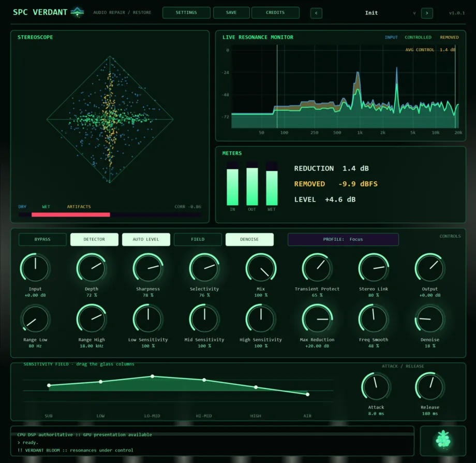Click the Transient Protect knob
The height and width of the screenshot is (463, 476).
click(317, 268)
